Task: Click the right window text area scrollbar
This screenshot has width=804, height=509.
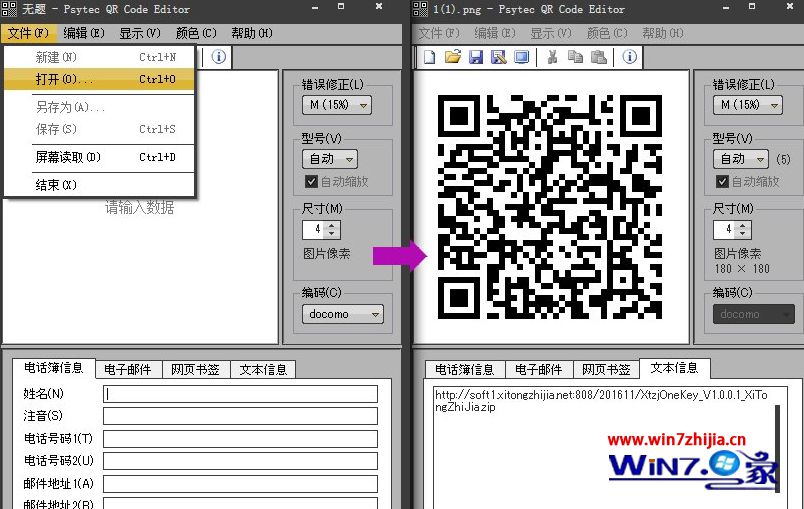Action: point(777,449)
